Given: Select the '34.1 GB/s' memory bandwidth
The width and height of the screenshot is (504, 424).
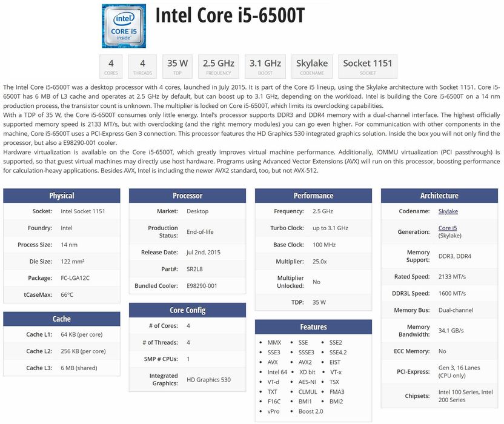Looking at the screenshot, I should 451,331.
